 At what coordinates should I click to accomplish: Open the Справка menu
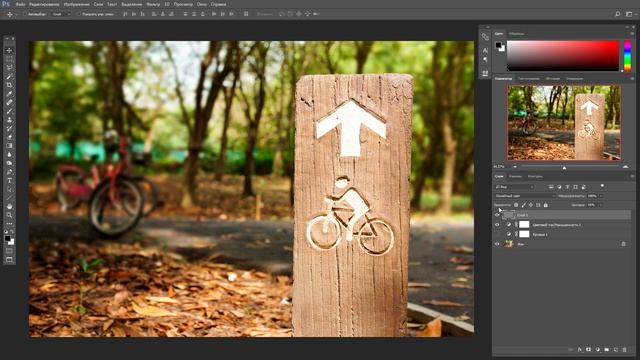218,4
